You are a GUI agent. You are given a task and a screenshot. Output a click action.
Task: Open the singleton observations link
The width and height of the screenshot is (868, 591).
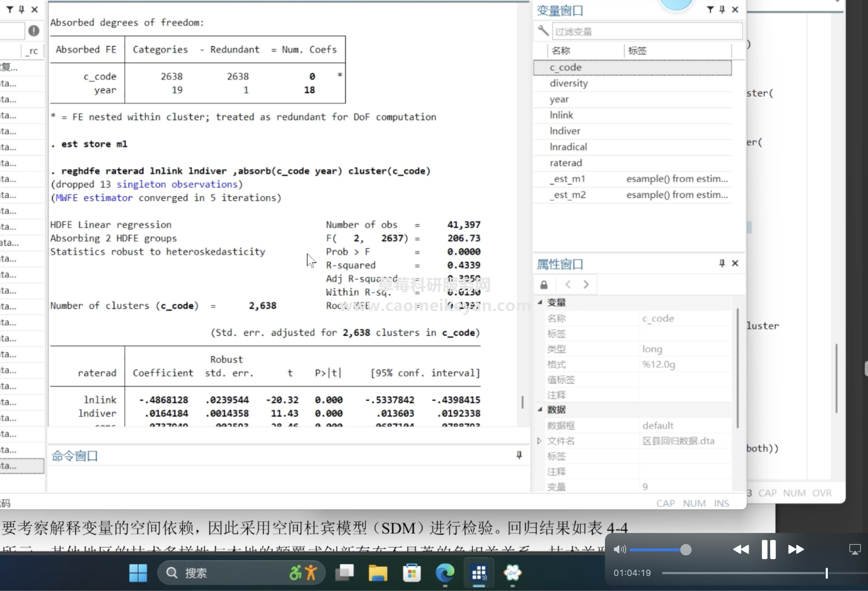coord(177,184)
